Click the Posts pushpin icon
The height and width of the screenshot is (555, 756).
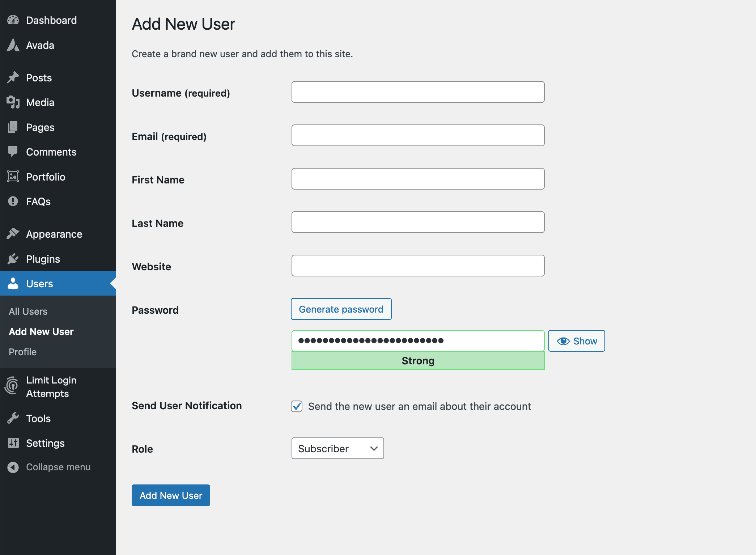(13, 77)
